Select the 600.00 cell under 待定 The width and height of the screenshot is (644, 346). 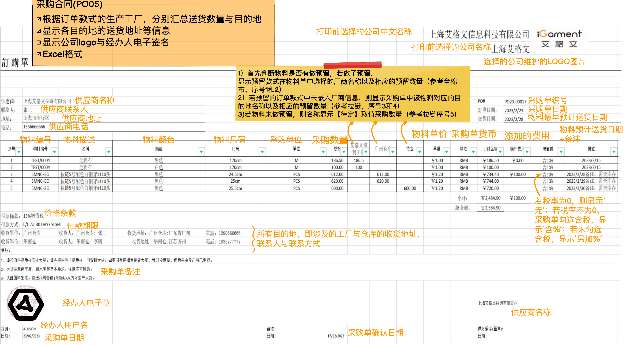tap(410, 189)
